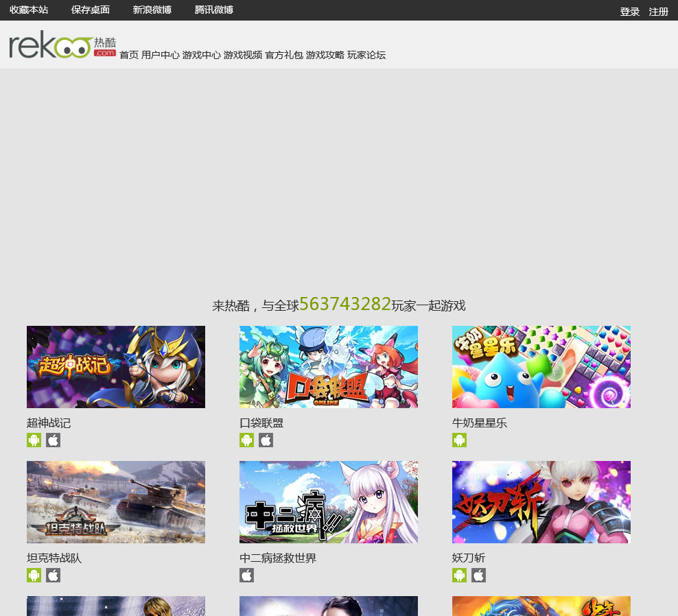Click the rekoo.com logo

62,44
